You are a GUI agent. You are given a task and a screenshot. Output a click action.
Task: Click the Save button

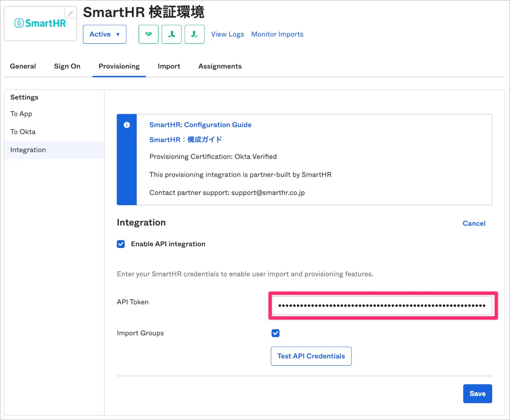pyautogui.click(x=477, y=394)
